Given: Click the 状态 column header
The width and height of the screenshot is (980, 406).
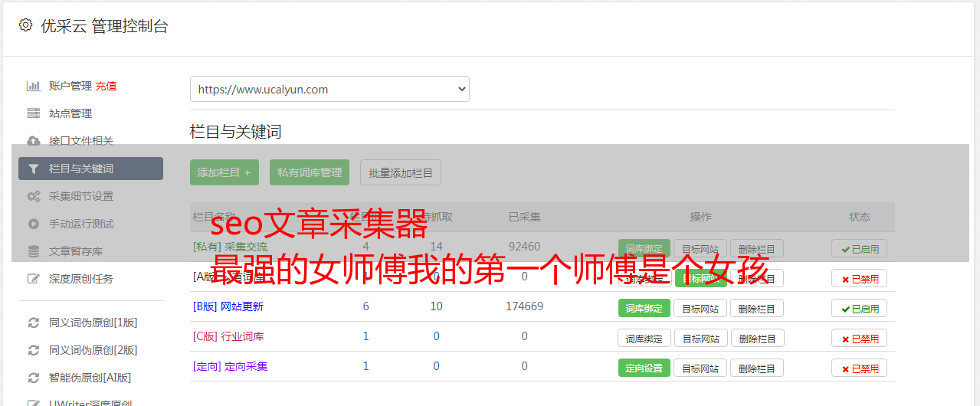Looking at the screenshot, I should point(860,217).
